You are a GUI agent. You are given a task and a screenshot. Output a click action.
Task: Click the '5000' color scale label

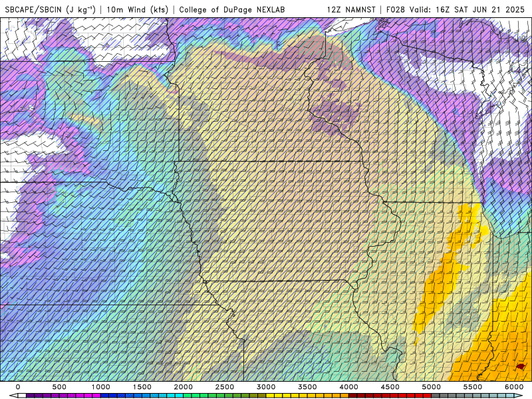tap(432, 387)
